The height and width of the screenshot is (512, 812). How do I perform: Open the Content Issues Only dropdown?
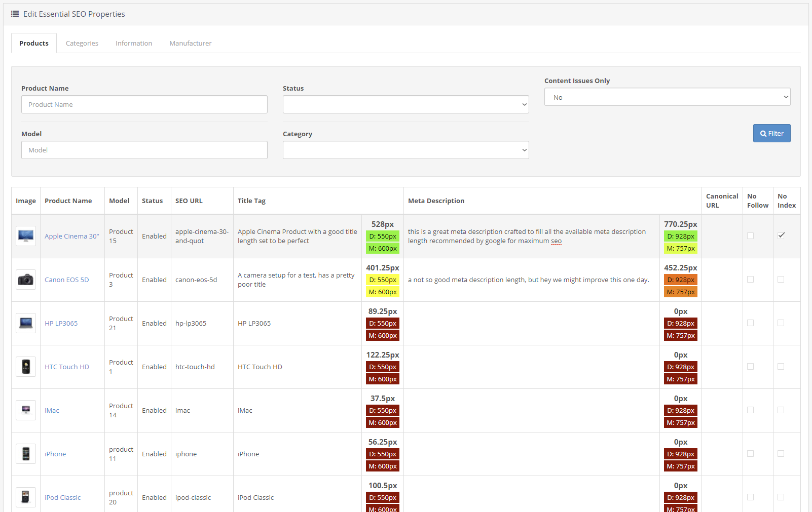667,97
